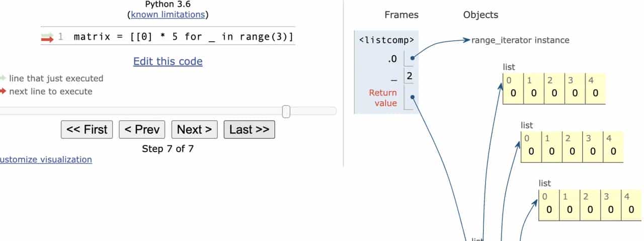Select the Frames column header
Image resolution: width=644 pixels, height=241 pixels.
(401, 15)
